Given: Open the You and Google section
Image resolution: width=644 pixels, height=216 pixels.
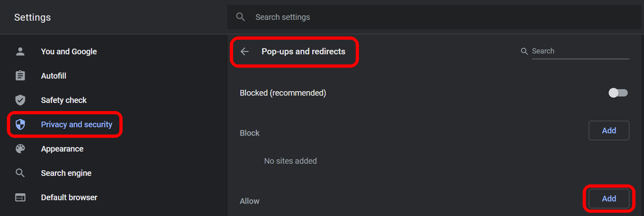Looking at the screenshot, I should (x=69, y=51).
